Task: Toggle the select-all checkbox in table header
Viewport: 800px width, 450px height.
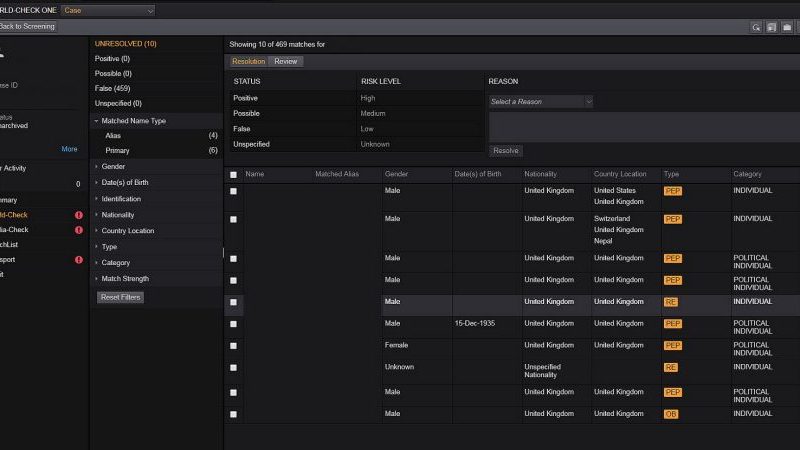Action: tap(234, 174)
